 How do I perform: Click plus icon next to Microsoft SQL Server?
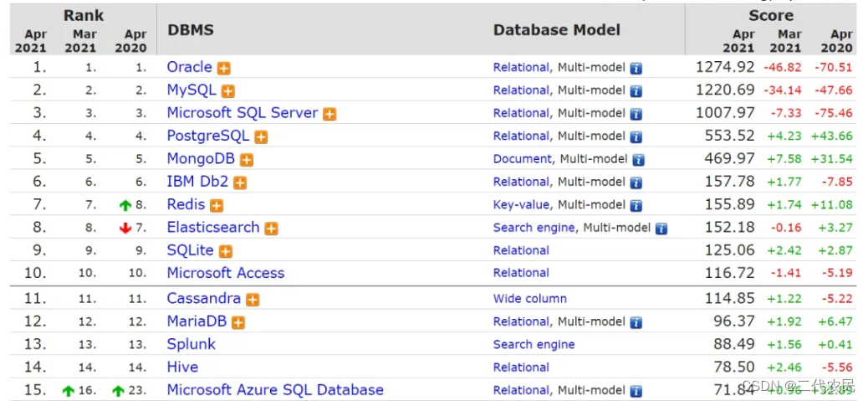[330, 114]
